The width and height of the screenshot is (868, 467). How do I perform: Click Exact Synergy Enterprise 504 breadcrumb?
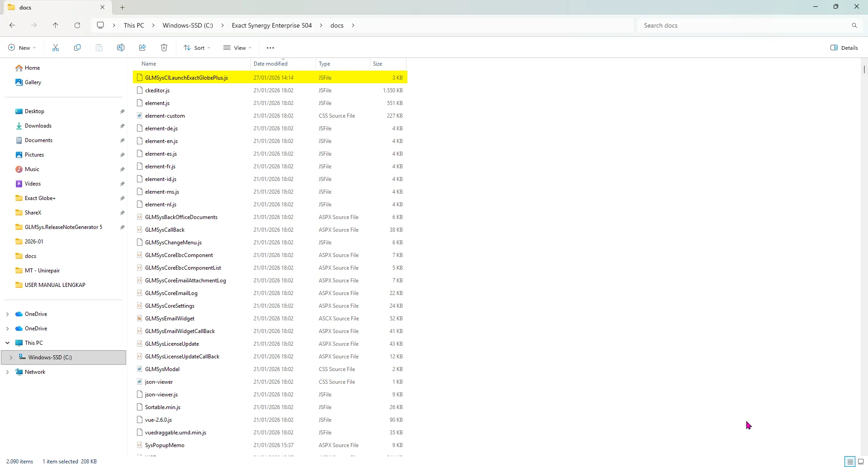(x=272, y=25)
